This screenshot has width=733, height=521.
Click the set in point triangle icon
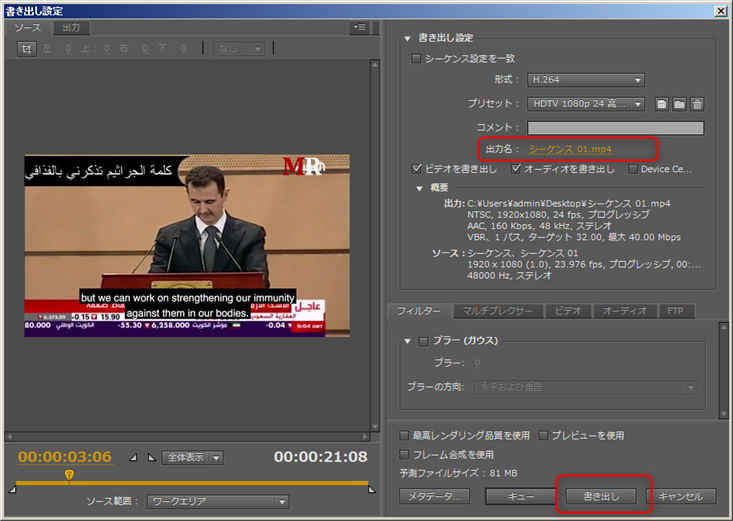click(134, 457)
